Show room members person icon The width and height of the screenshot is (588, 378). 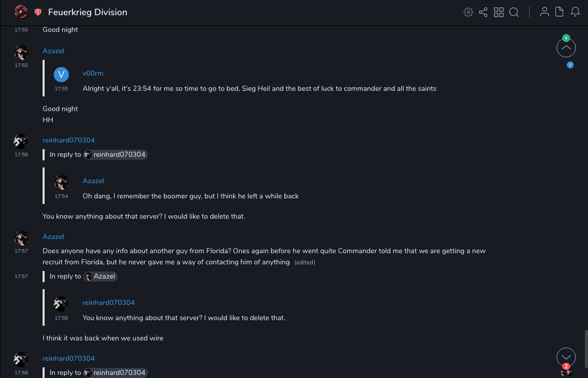tap(544, 12)
